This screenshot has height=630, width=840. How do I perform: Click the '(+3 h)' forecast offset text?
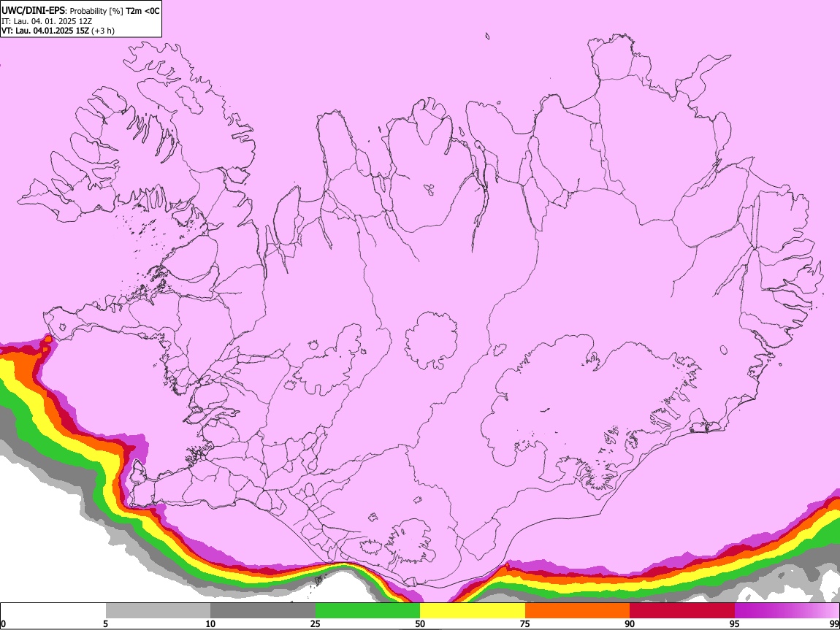[x=103, y=31]
